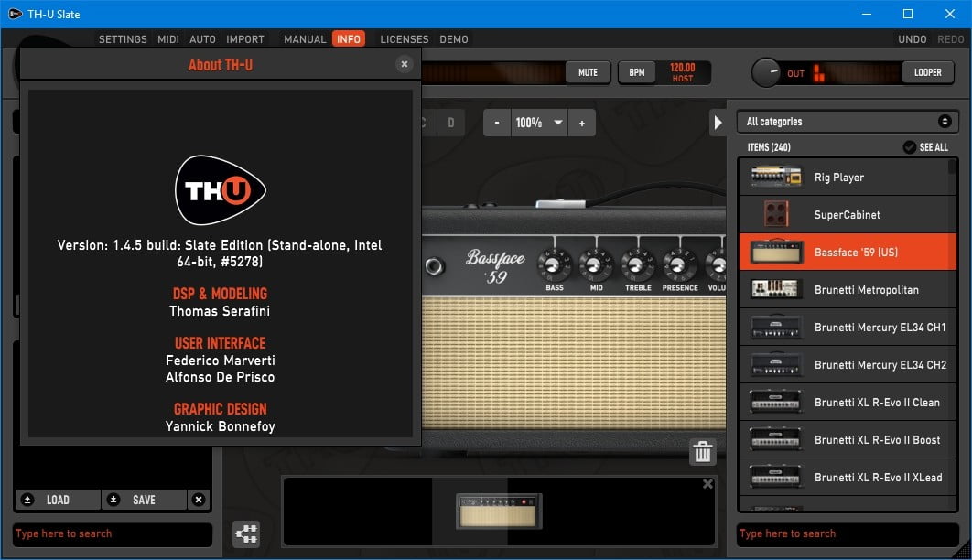Screen dimensions: 972x560
Task: Click the Brunetti Metropolitan thumbnail icon
Action: pos(775,289)
